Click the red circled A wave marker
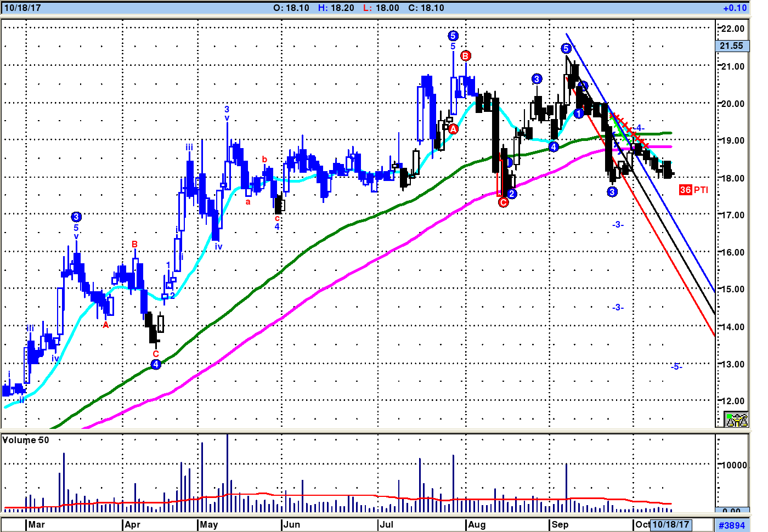The width and height of the screenshot is (768, 532). (x=453, y=129)
